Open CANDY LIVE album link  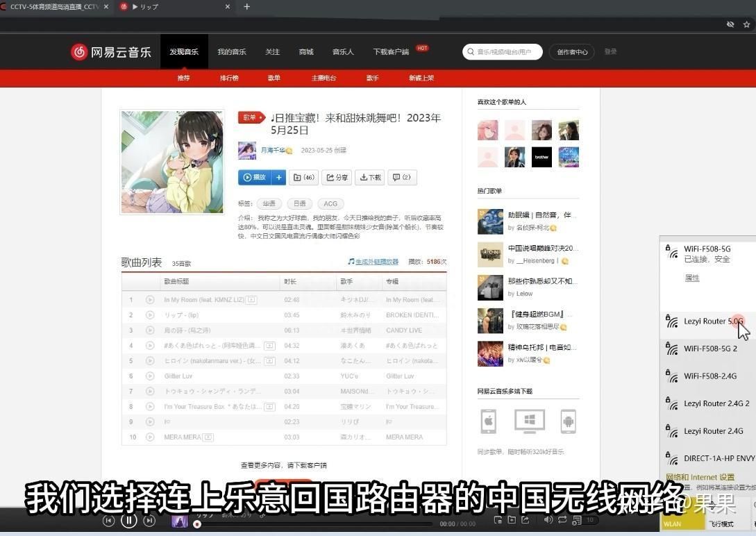[x=404, y=330]
